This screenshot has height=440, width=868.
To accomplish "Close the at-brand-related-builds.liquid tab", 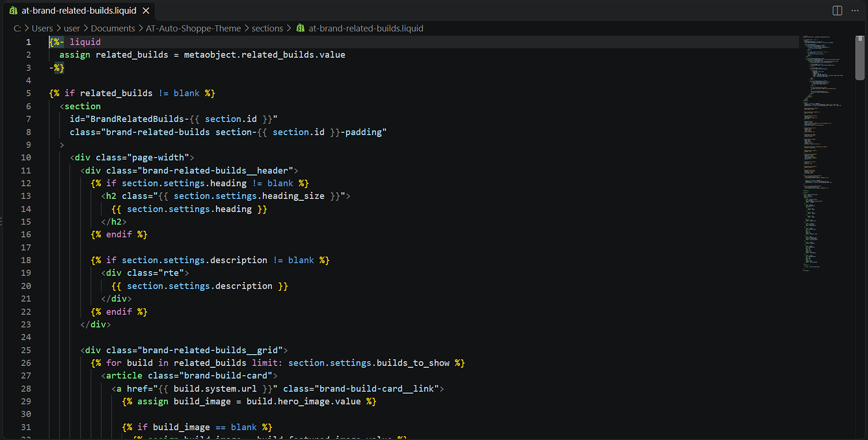I will click(146, 10).
